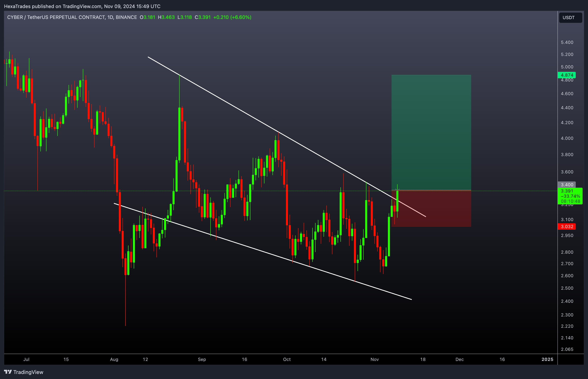Click the 18 date label on time axis
This screenshot has height=379, width=588.
(423, 359)
